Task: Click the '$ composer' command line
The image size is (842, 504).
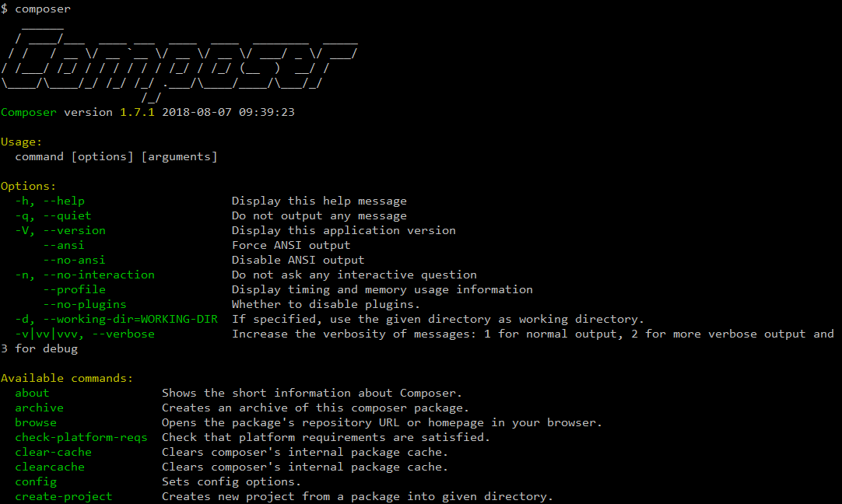Action: pyautogui.click(x=36, y=9)
